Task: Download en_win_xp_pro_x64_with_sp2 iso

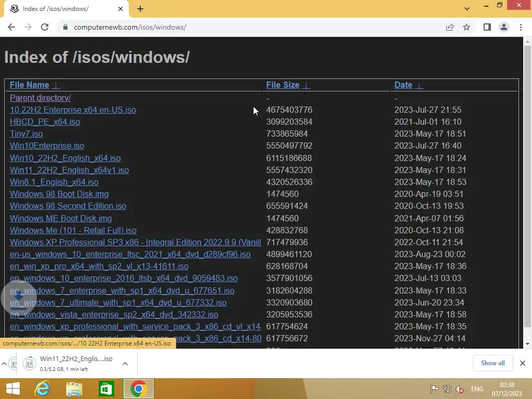Action: pos(99,267)
